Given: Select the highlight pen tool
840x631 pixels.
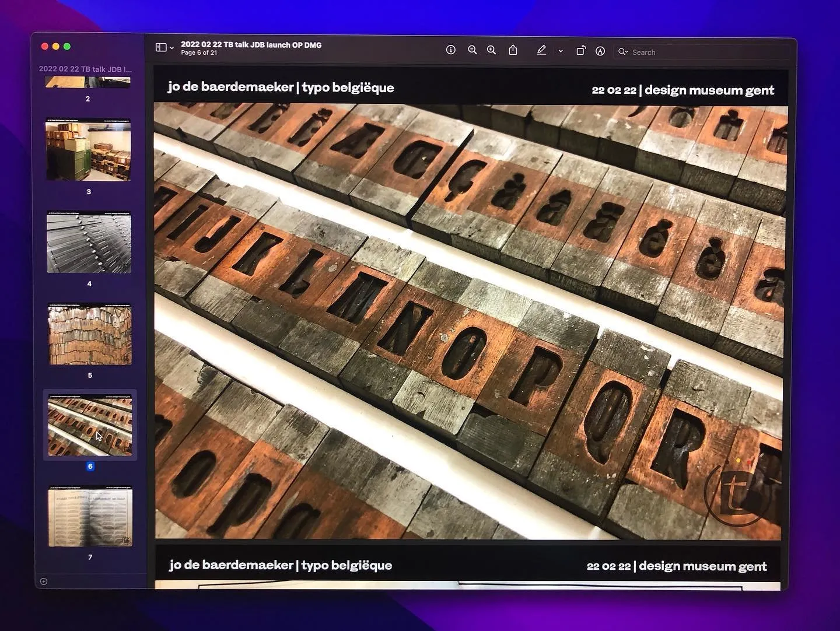Looking at the screenshot, I should click(541, 51).
